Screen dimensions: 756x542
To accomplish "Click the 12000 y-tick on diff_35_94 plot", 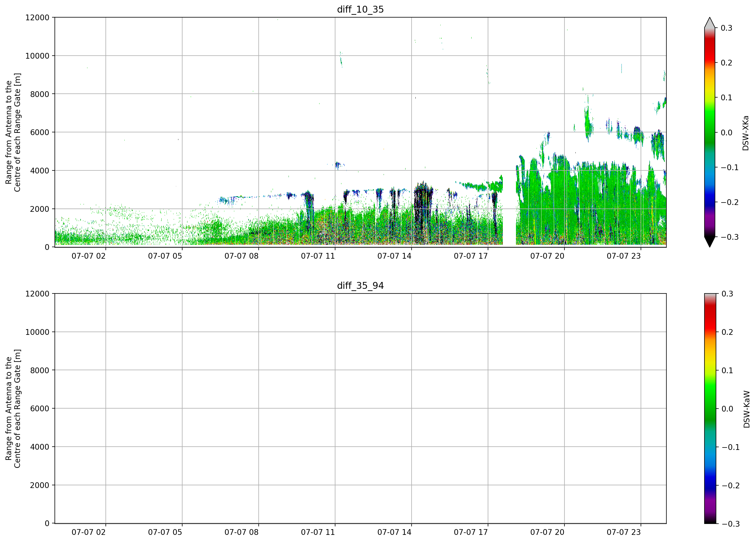I will pos(37,294).
